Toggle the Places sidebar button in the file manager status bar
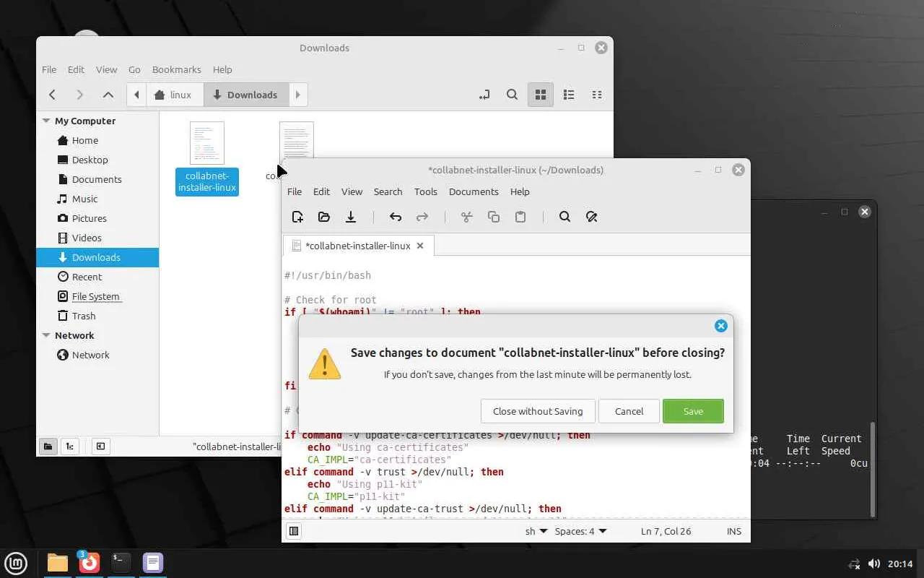 [48, 447]
